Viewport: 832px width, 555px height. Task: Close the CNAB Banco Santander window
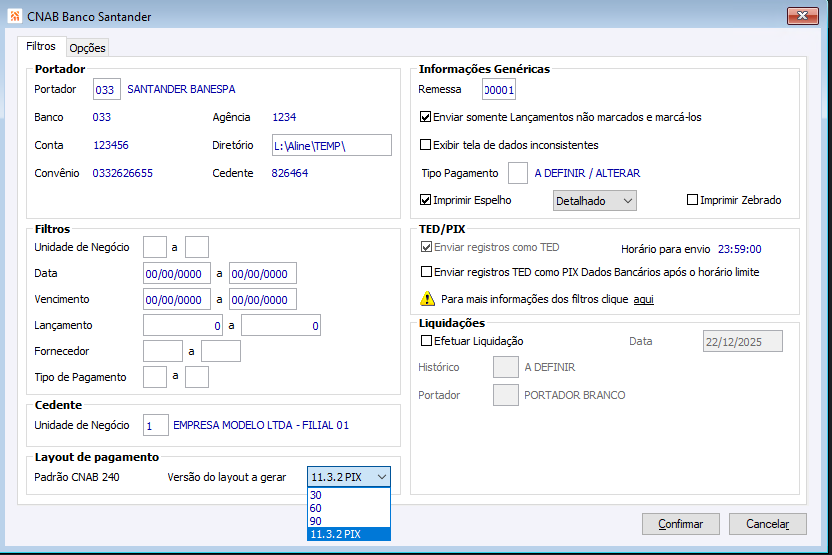(802, 16)
